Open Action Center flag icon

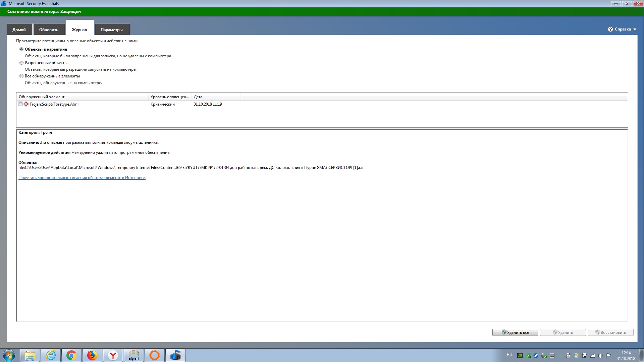(x=608, y=356)
